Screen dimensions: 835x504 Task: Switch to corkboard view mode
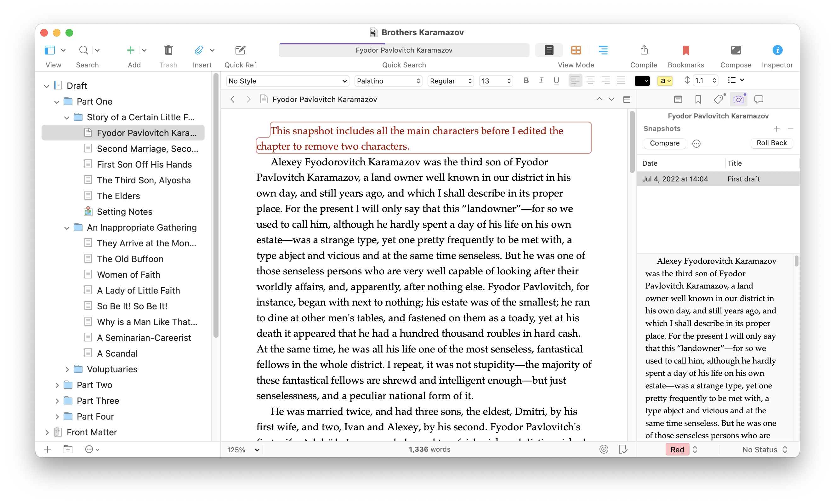coord(576,50)
